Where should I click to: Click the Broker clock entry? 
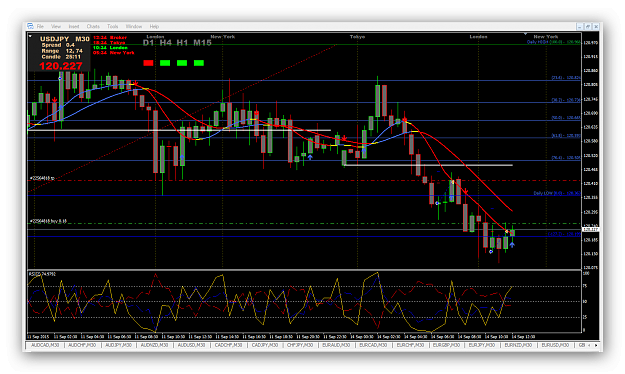click(x=110, y=38)
